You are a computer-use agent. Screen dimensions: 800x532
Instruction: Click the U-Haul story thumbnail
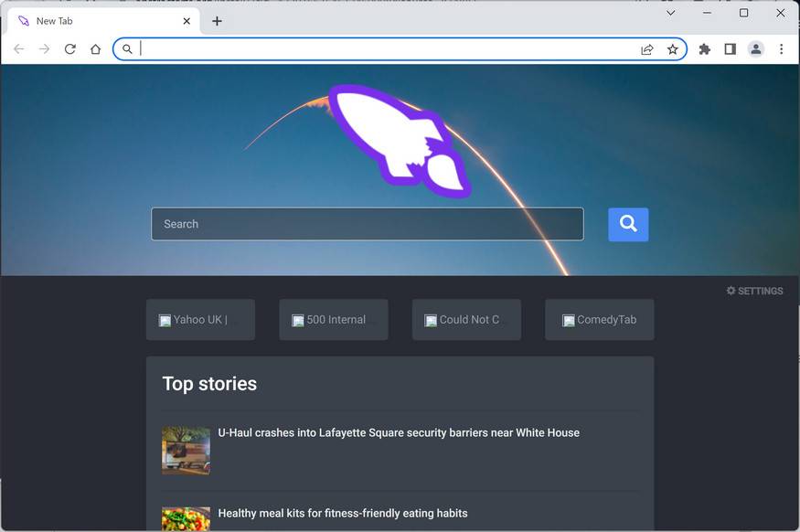[x=186, y=451]
